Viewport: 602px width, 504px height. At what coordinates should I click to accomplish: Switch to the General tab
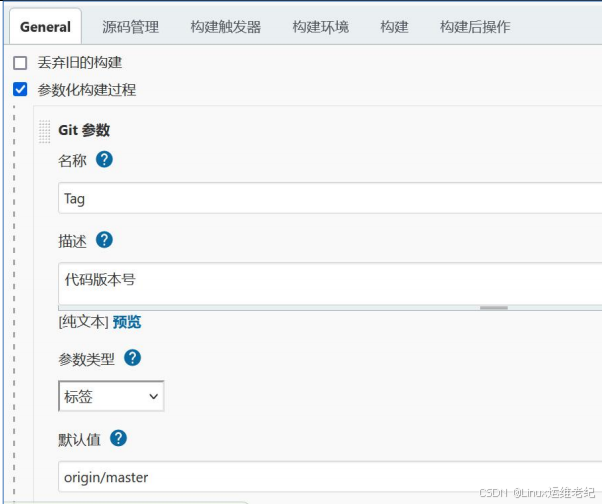[x=45, y=27]
